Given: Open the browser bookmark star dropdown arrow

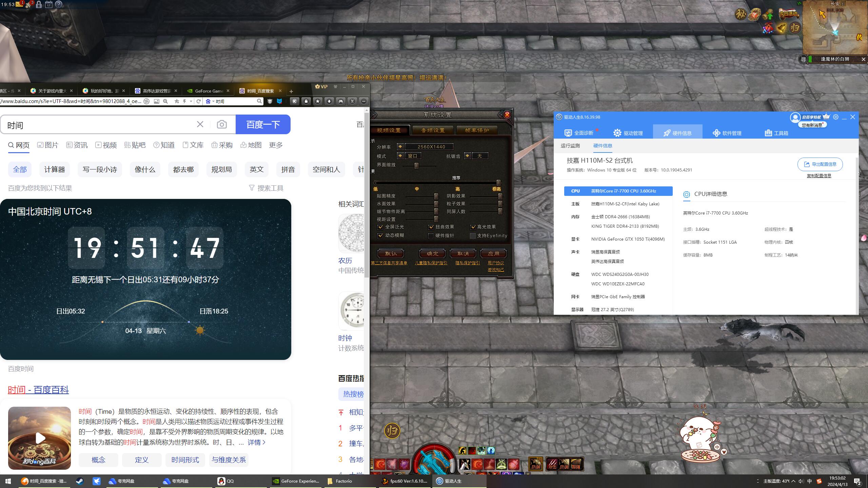Looking at the screenshot, I should [191, 101].
